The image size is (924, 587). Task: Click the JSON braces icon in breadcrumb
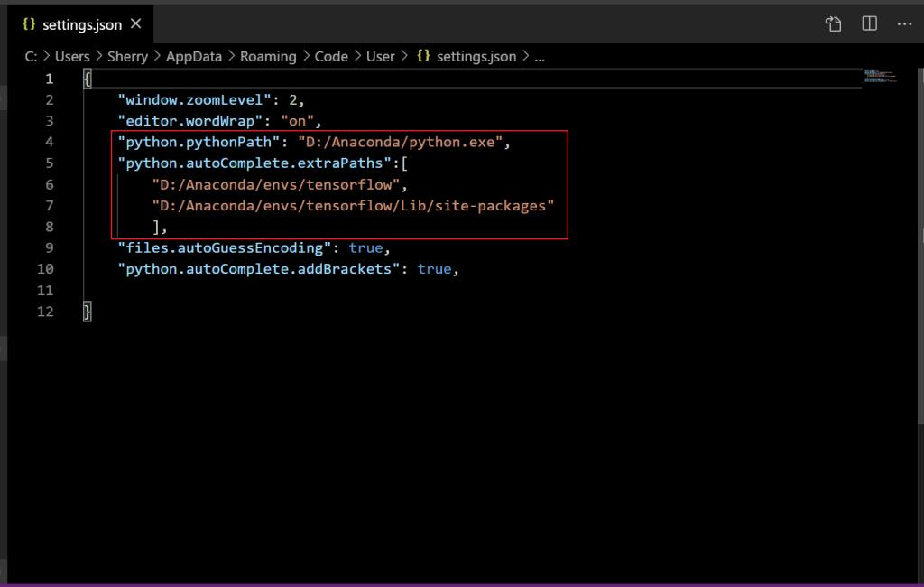(422, 56)
